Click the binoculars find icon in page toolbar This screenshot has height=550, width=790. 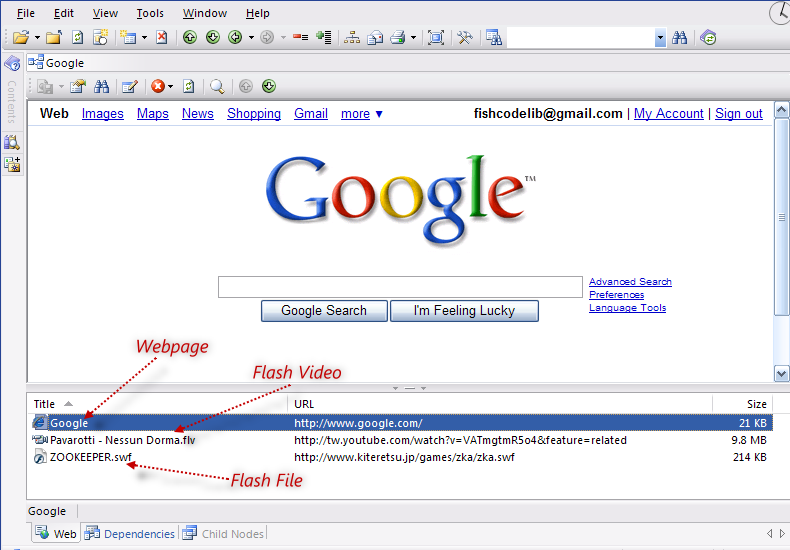102,87
